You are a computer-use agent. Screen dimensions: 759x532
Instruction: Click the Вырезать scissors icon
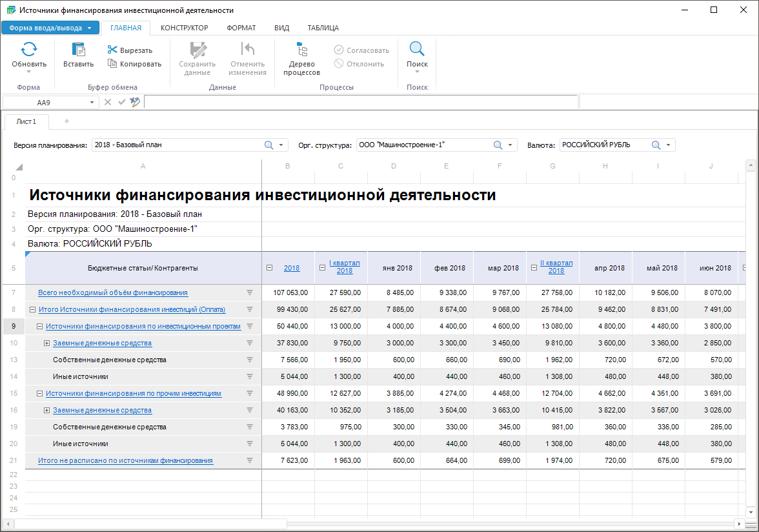click(112, 50)
